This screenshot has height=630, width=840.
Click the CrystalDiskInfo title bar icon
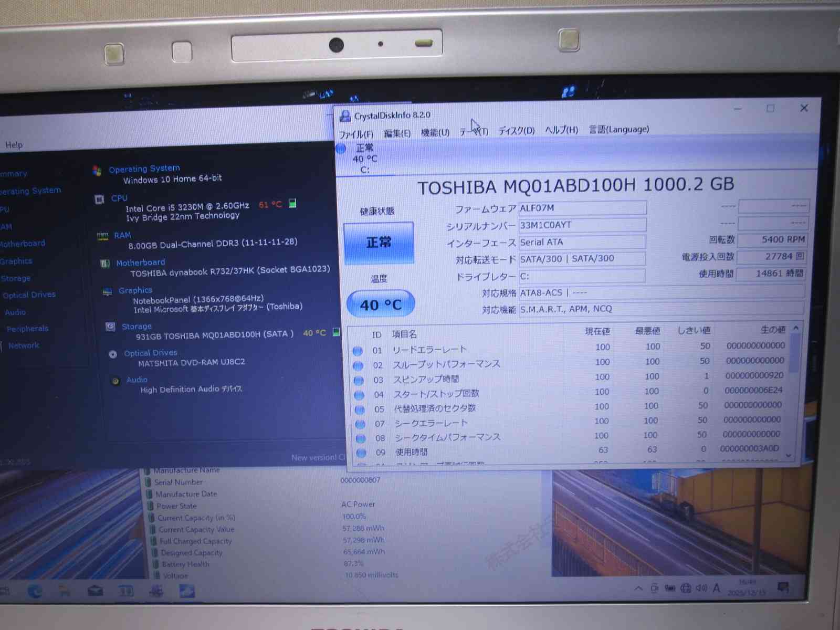[345, 116]
